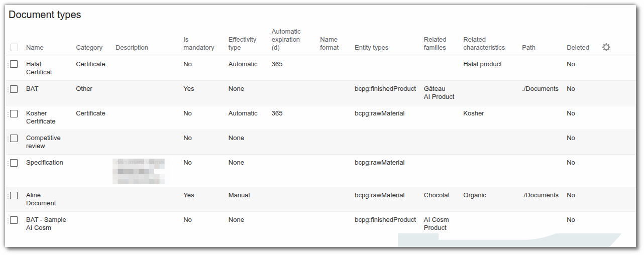Check the BAT - Sample AI Cosm checkbox
644x255 pixels.
click(14, 220)
